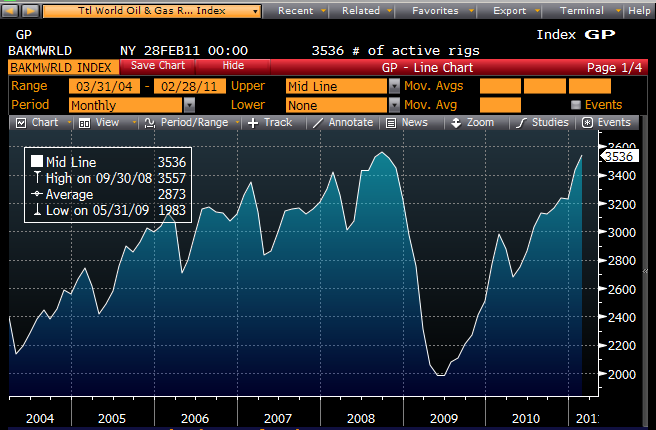Click the Save Chart button

(158, 66)
